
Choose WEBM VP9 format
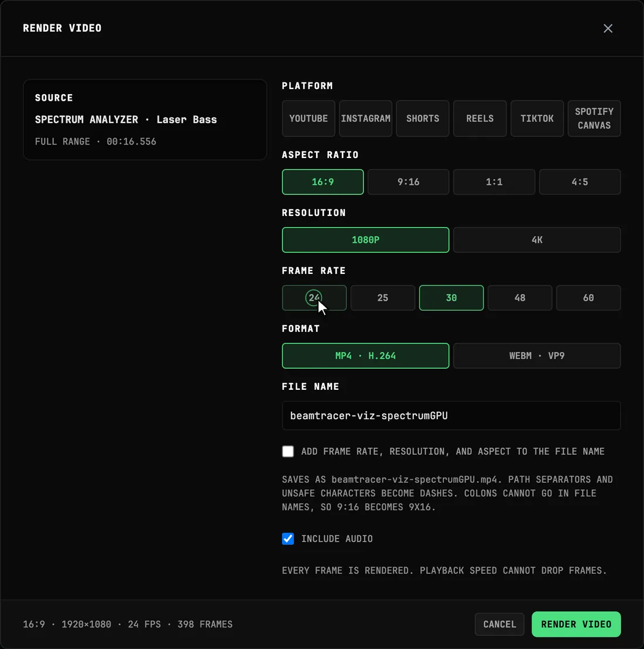tap(537, 356)
